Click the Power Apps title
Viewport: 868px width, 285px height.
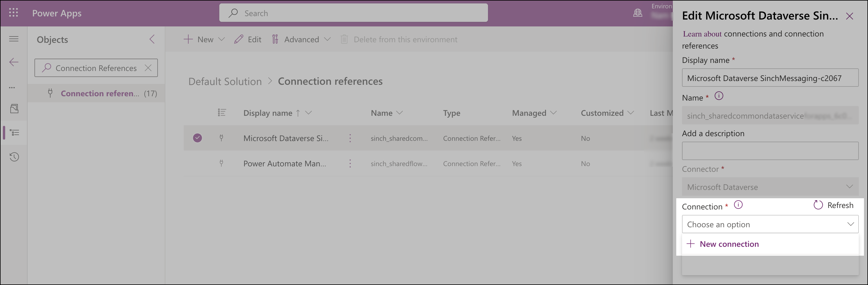click(x=57, y=13)
